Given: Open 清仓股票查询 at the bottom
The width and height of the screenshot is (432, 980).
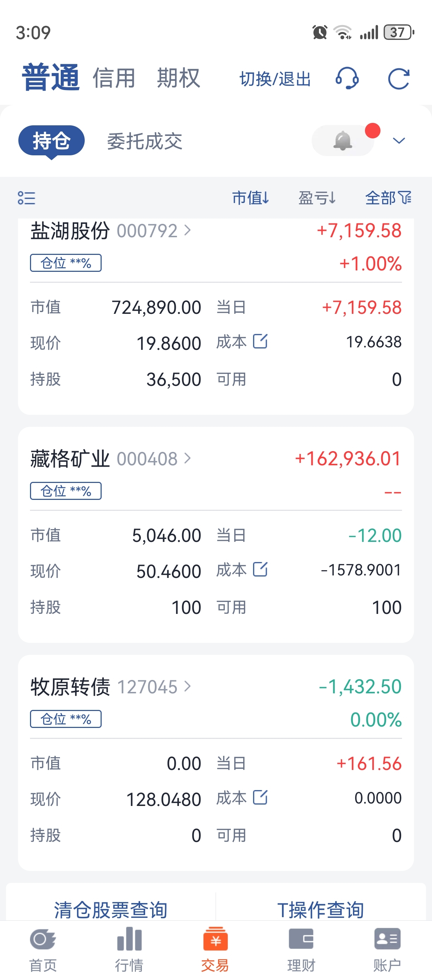Looking at the screenshot, I should [x=111, y=909].
